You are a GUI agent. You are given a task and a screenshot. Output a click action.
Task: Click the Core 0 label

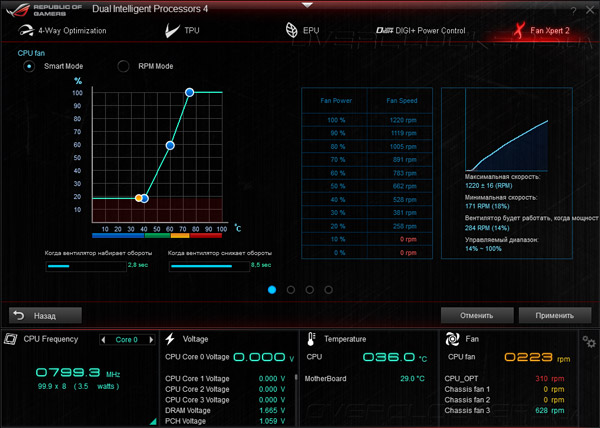pos(127,340)
